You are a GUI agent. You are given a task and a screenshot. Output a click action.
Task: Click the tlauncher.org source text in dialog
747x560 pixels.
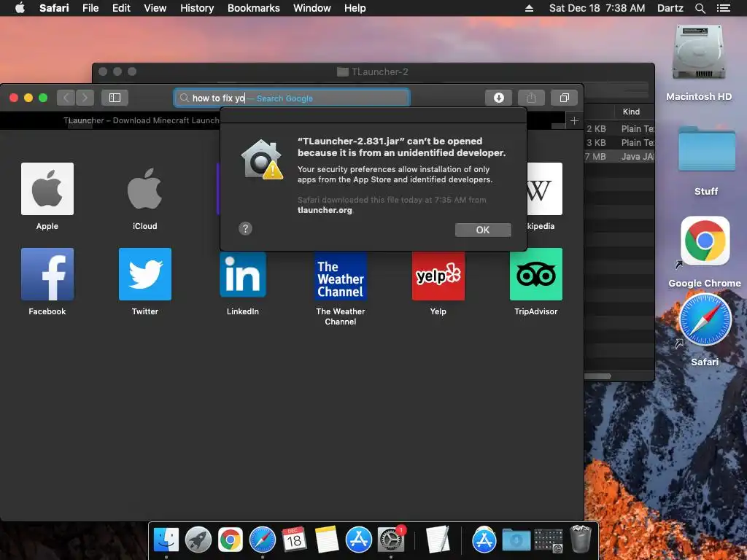325,210
